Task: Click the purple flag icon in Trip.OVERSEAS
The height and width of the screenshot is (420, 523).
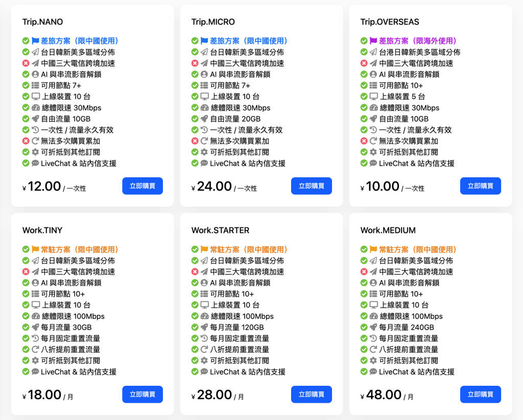Action: [x=373, y=41]
